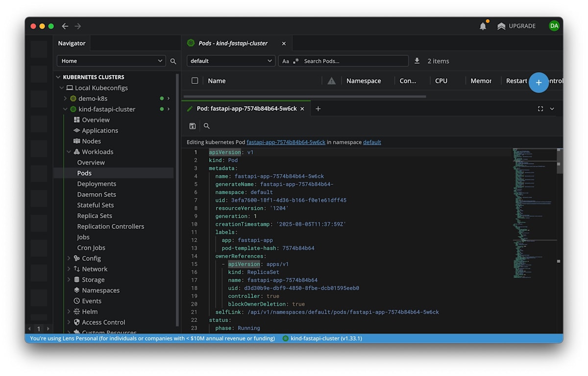This screenshot has width=588, height=376.
Task: Expand the Helm section
Action: [69, 312]
